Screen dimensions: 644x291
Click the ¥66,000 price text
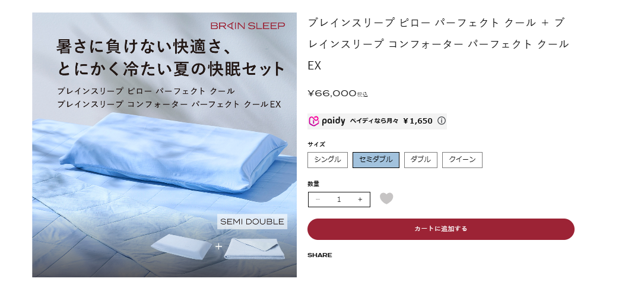(332, 93)
